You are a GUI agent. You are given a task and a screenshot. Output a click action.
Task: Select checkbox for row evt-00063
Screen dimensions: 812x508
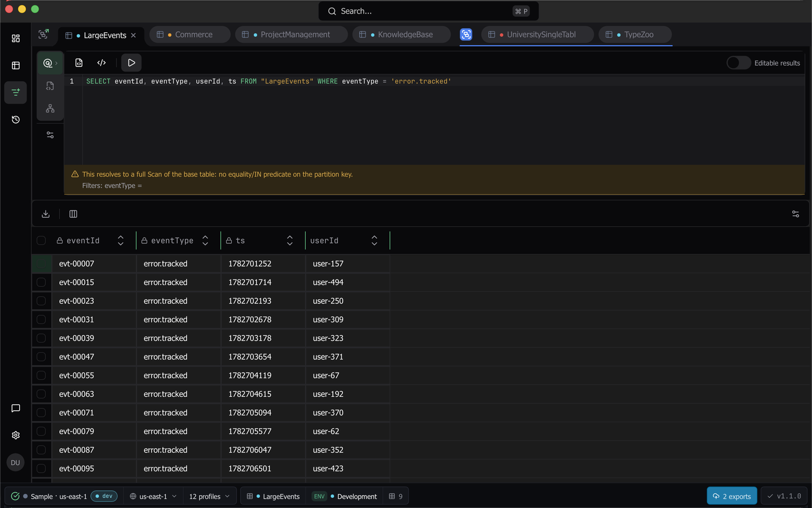pos(41,394)
